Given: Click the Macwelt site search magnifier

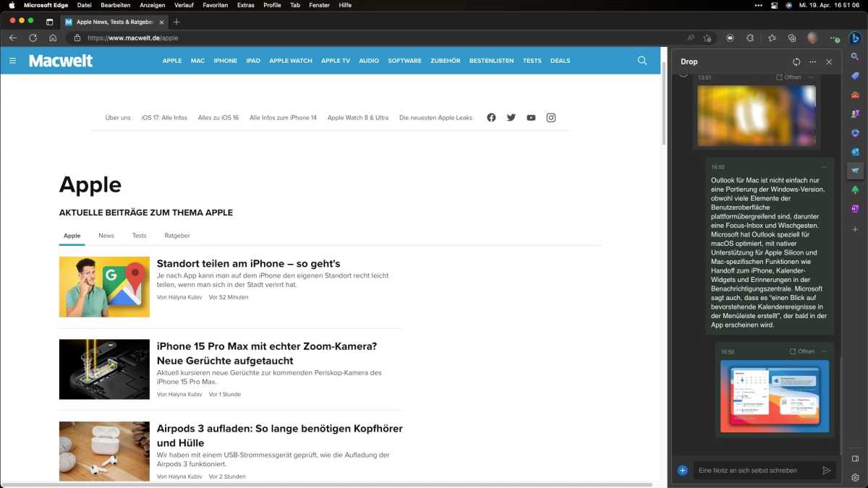Looking at the screenshot, I should pos(642,61).
